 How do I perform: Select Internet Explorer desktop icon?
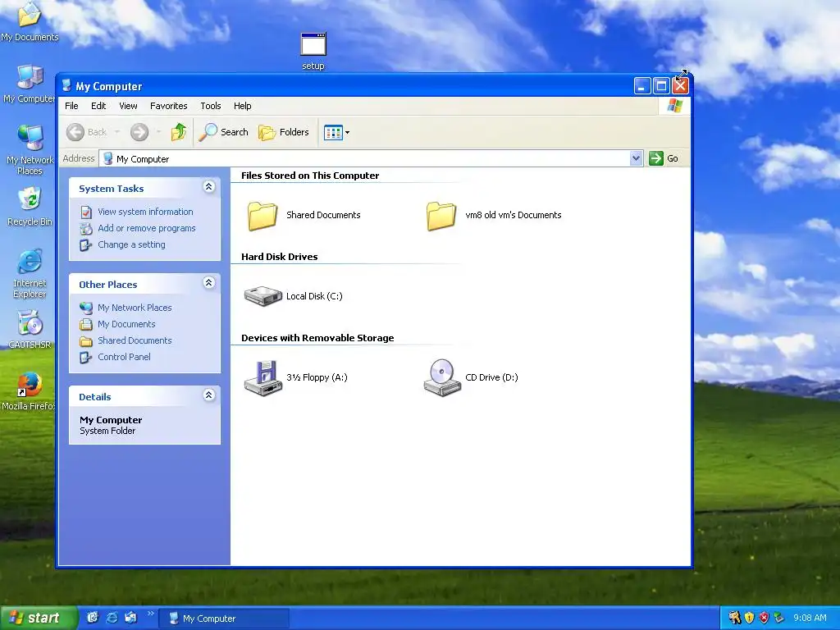pos(30,273)
